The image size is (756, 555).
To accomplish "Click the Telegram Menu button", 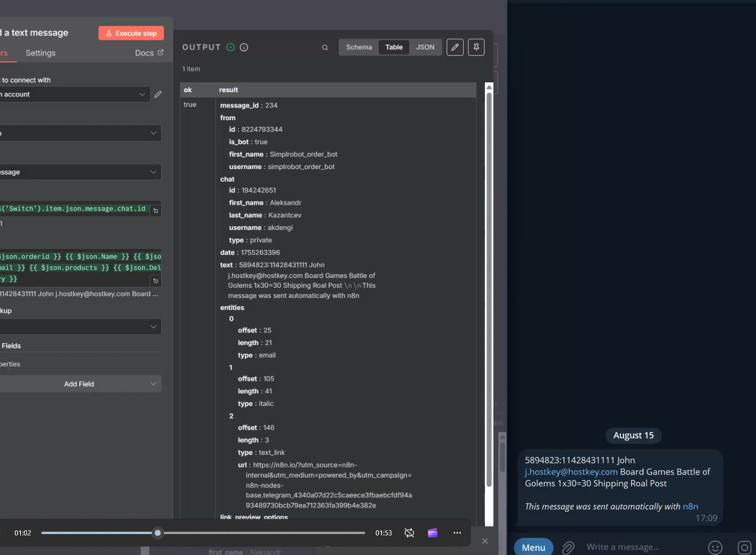I will tap(533, 548).
